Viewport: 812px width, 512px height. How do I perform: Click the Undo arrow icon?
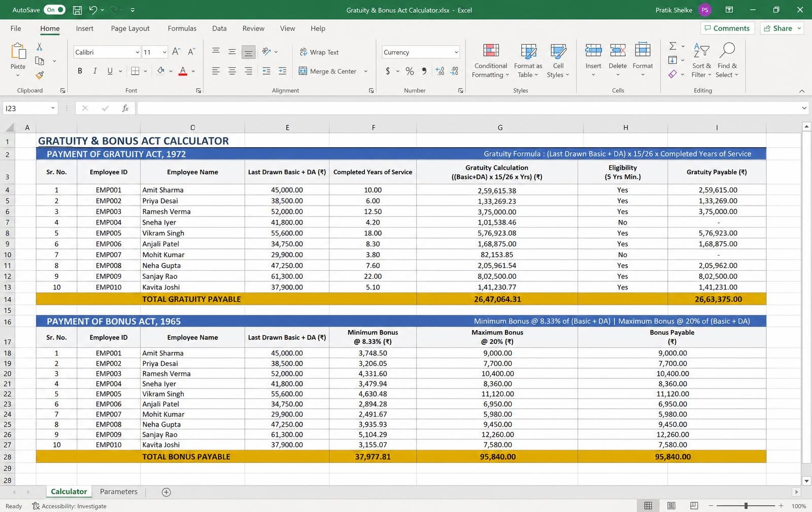pyautogui.click(x=93, y=10)
